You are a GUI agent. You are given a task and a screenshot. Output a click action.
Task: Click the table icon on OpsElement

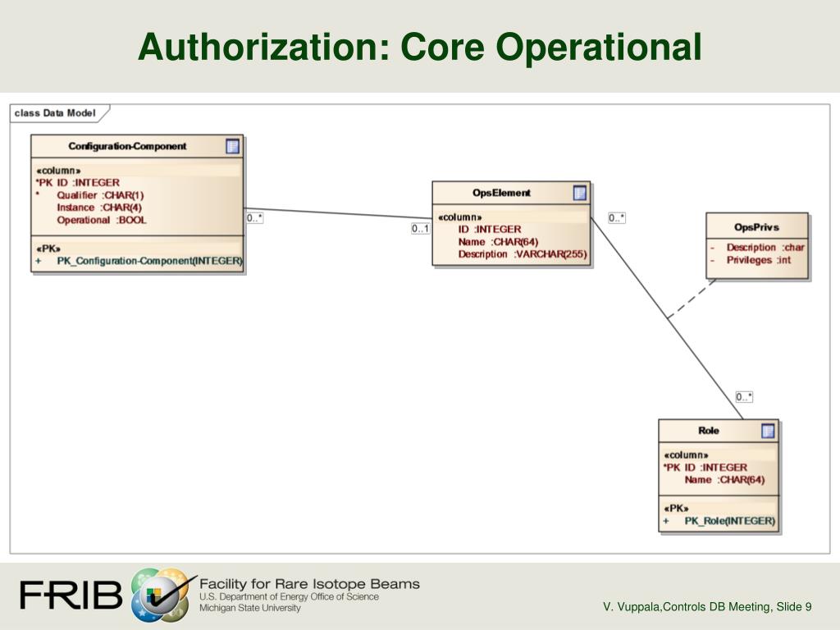coord(580,193)
